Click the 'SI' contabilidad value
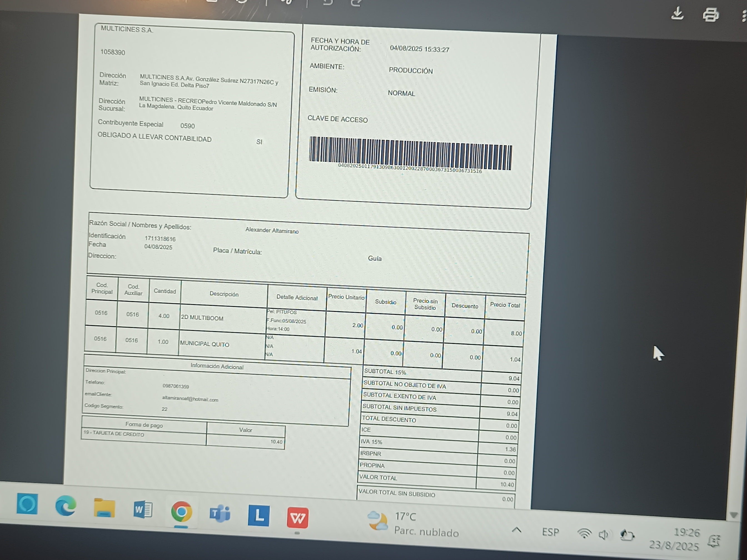This screenshot has height=560, width=747. [259, 142]
